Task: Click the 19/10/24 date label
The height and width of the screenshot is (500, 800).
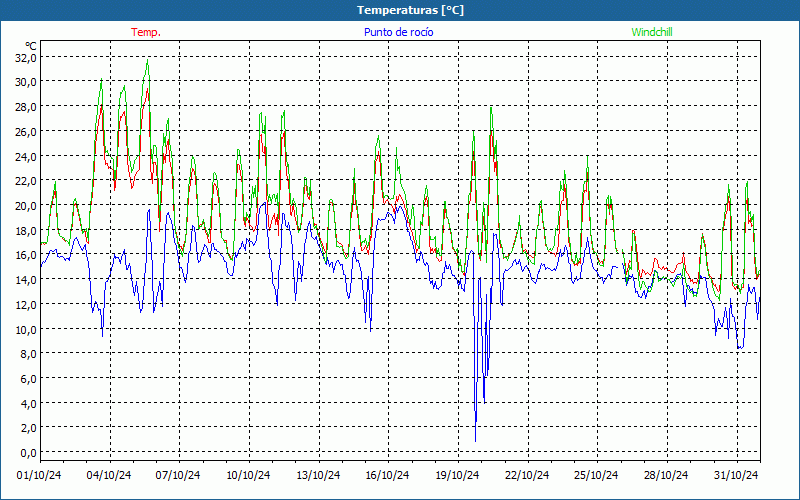Action: (457, 475)
